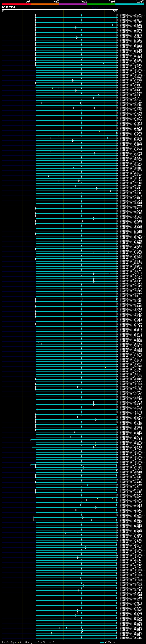Select the label UniRef100_C5MHS9

pyautogui.click(x=131, y=344)
